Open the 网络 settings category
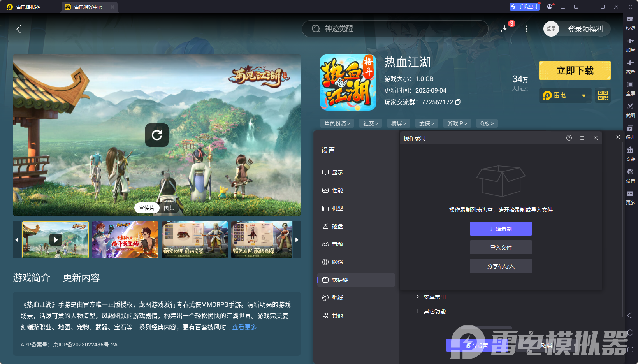This screenshot has height=364, width=638. pyautogui.click(x=356, y=262)
